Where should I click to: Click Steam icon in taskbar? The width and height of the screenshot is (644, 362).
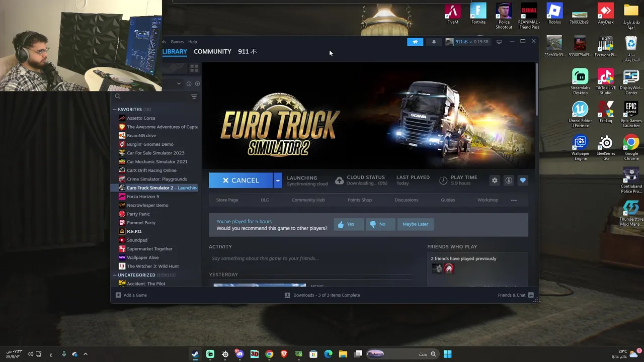point(195,354)
